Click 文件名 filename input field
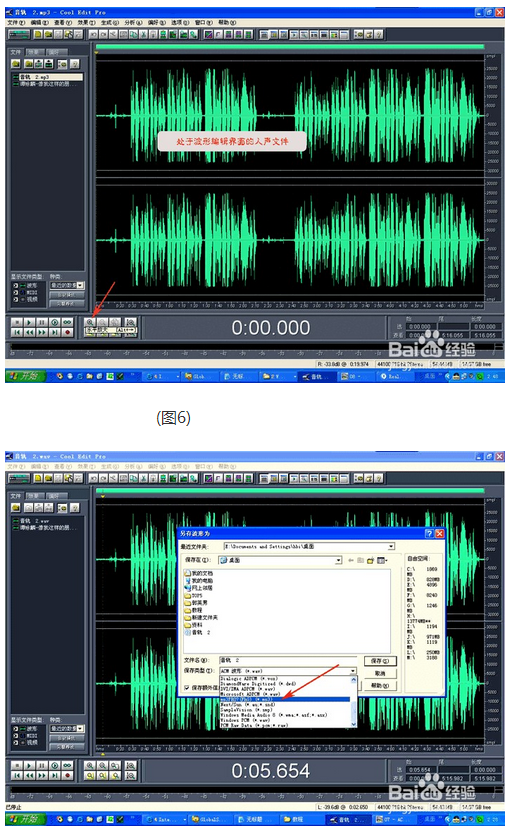The height and width of the screenshot is (827, 506). tap(288, 660)
